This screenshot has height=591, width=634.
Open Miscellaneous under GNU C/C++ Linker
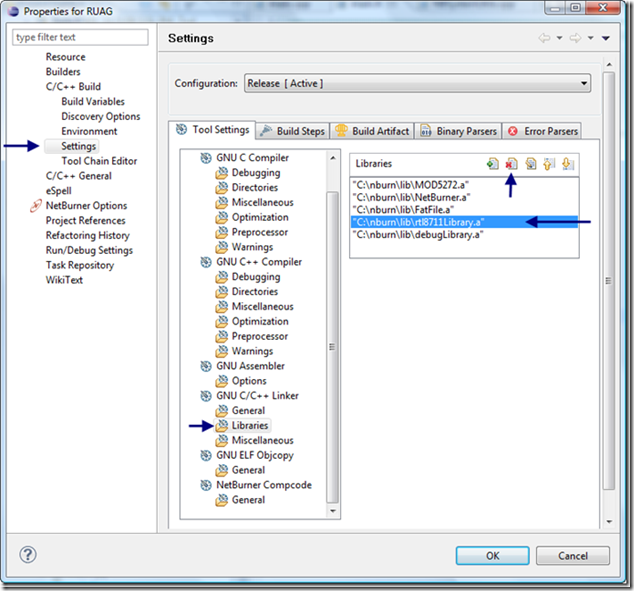click(x=262, y=441)
